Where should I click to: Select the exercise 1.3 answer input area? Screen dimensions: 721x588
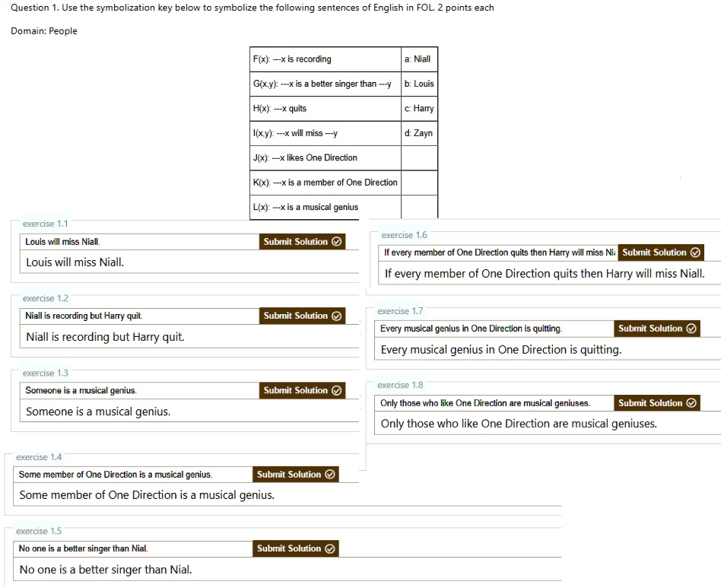(190, 412)
